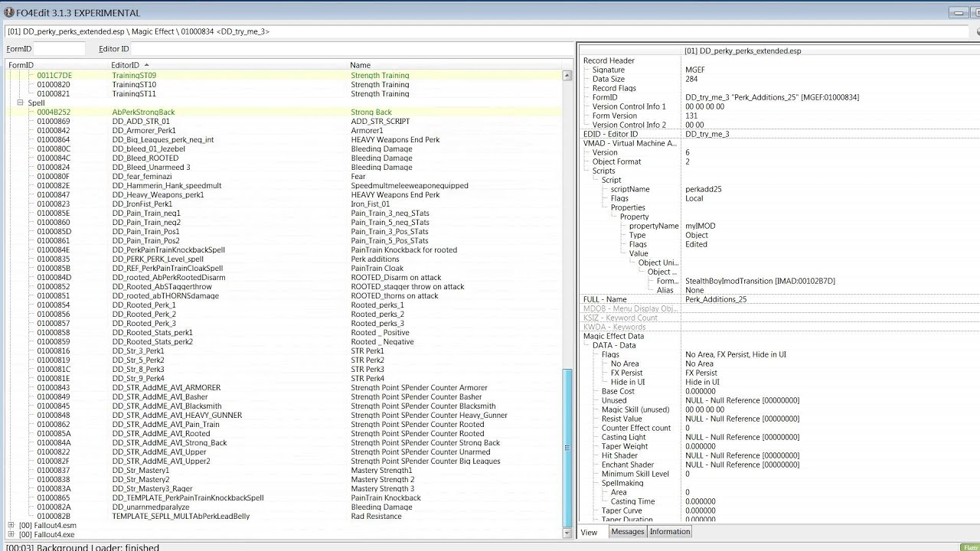This screenshot has width=980, height=551.
Task: Open the Information tab
Action: point(670,532)
